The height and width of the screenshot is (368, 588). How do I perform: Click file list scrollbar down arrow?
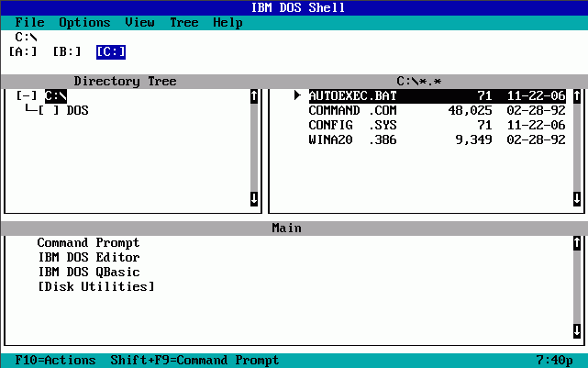tap(576, 198)
